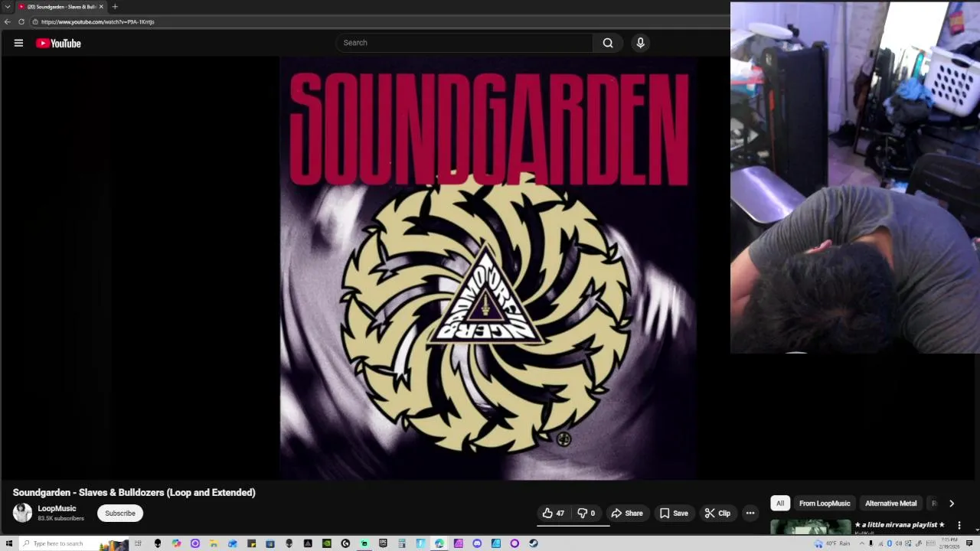Open the little nirvana playlist thumbnail
This screenshot has height=551, width=980.
tap(810, 527)
